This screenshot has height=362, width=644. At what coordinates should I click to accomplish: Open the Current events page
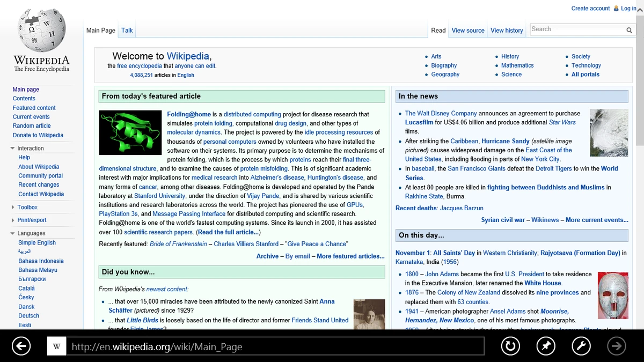[x=31, y=116]
